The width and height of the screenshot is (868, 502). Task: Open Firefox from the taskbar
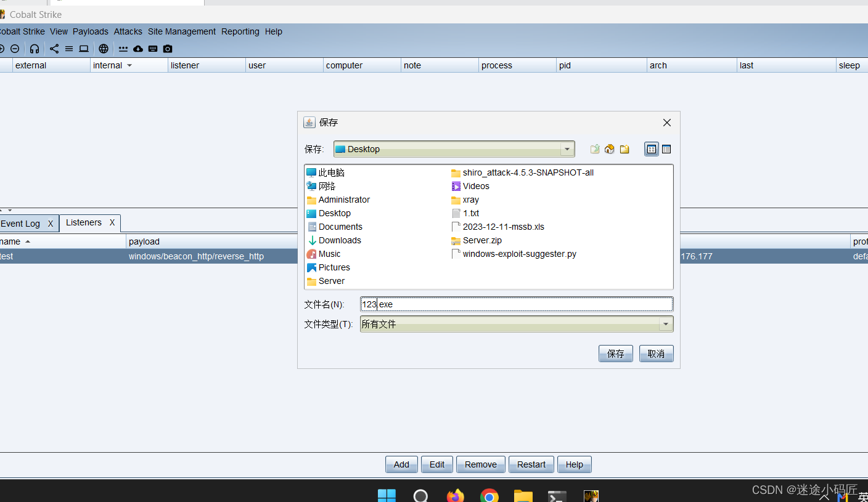456,496
